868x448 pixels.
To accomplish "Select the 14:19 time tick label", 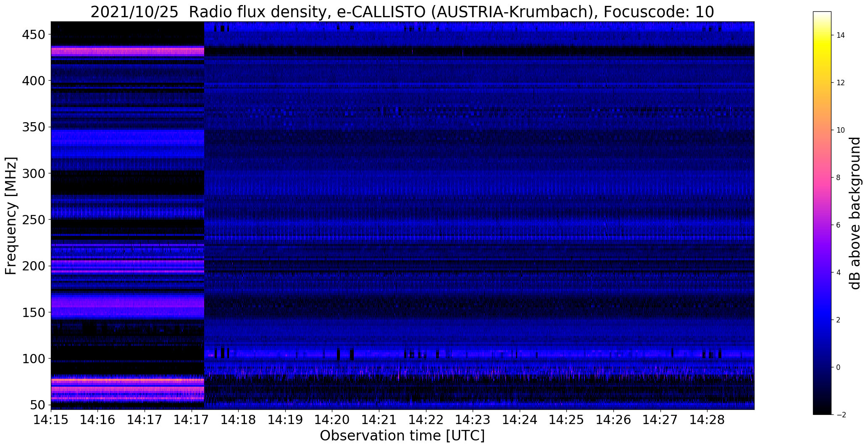I will click(285, 420).
